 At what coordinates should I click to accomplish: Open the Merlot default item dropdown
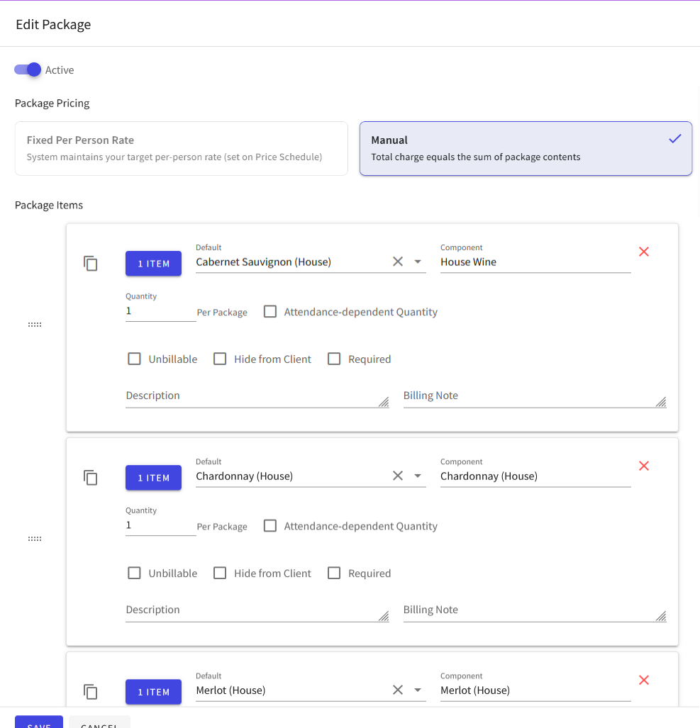pyautogui.click(x=418, y=690)
